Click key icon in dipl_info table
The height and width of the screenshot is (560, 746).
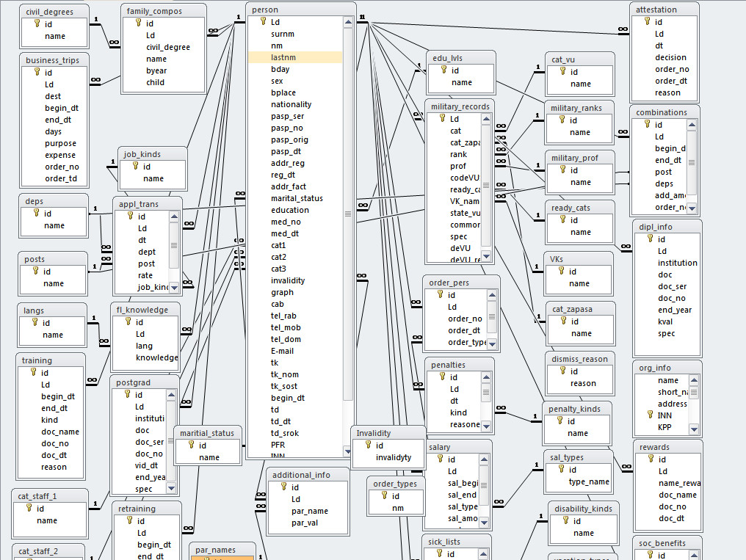(651, 239)
